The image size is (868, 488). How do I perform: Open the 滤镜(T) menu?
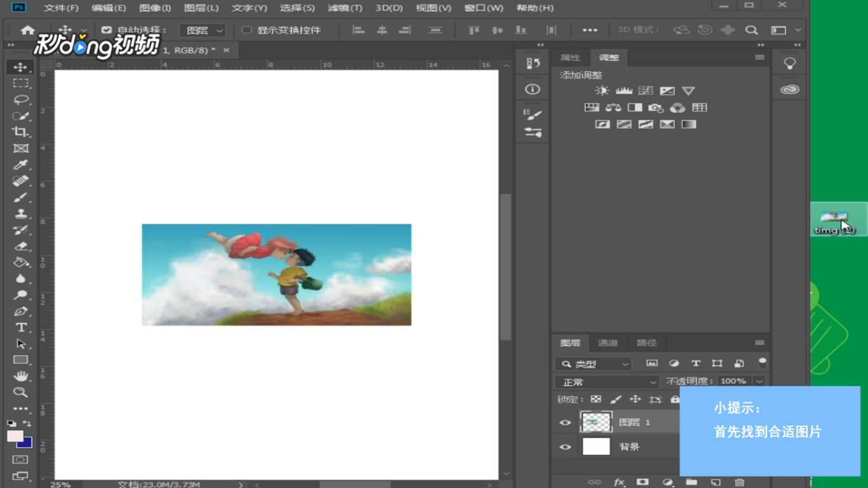tap(344, 8)
